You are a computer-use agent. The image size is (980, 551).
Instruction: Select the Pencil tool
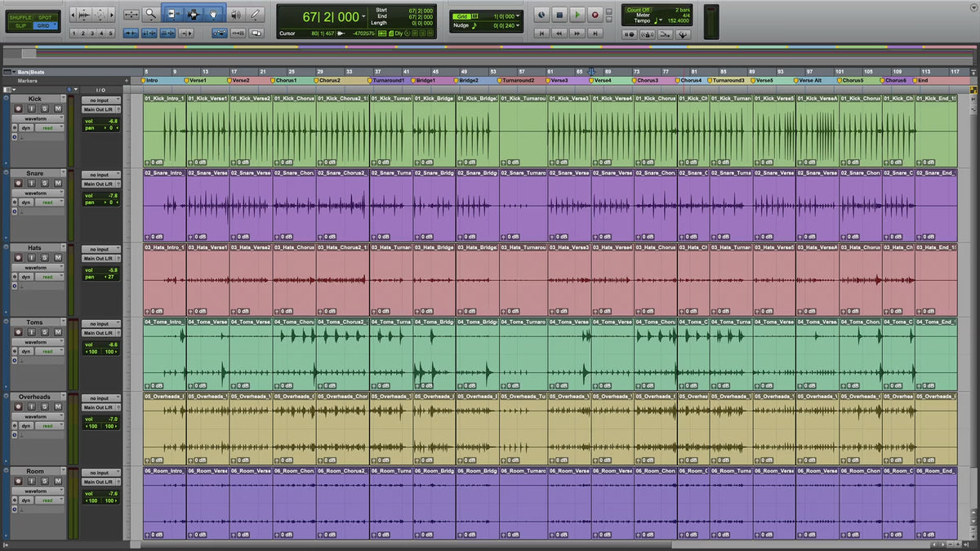(256, 14)
